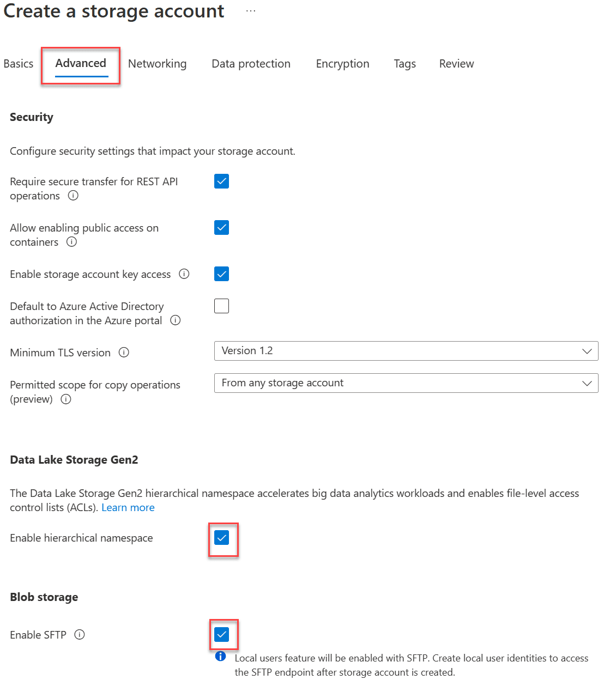The width and height of the screenshot is (616, 686).
Task: Select the Advanced tab
Action: pos(81,64)
